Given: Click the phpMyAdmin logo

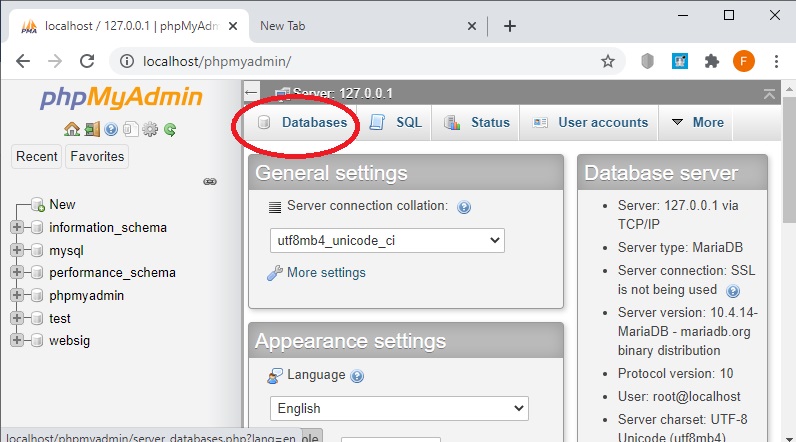Looking at the screenshot, I should (121, 97).
